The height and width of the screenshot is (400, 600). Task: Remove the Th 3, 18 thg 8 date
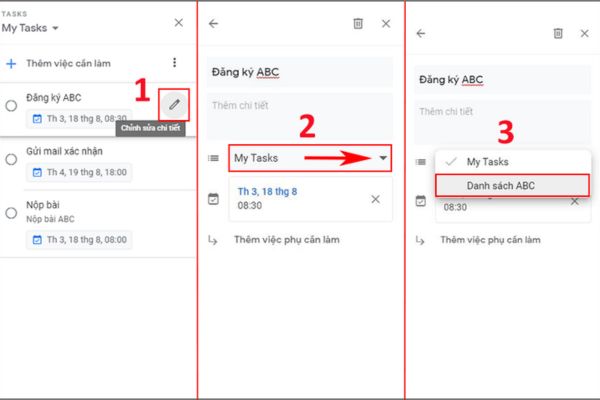pyautogui.click(x=375, y=199)
